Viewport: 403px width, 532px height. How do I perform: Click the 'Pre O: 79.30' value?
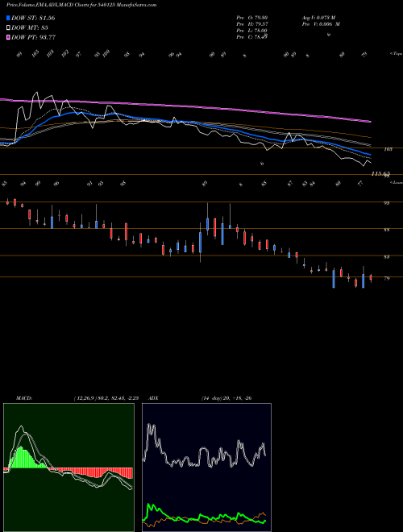click(253, 18)
